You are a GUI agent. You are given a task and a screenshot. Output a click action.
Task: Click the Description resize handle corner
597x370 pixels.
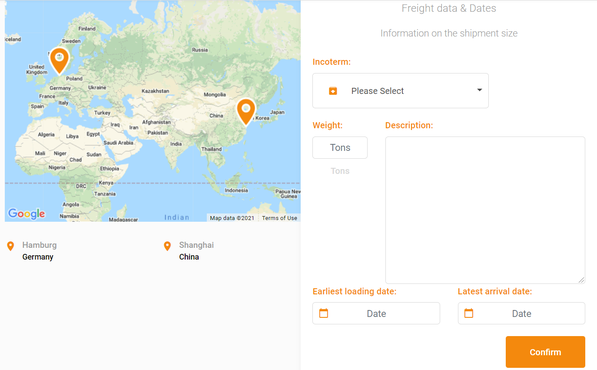point(581,280)
